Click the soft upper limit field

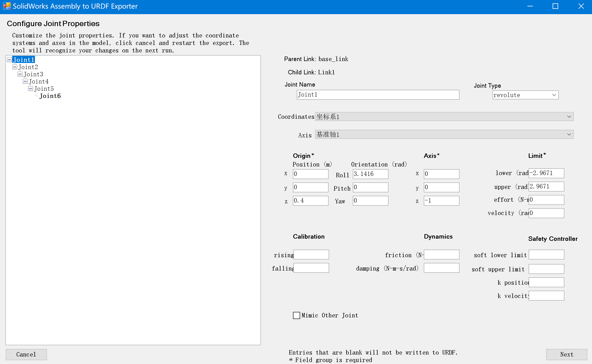click(546, 269)
